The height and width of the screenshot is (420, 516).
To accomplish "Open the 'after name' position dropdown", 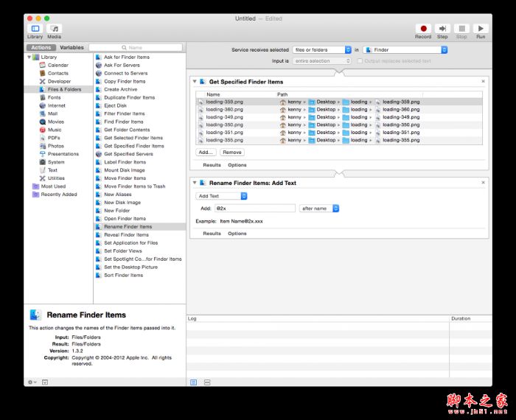I will 318,209.
